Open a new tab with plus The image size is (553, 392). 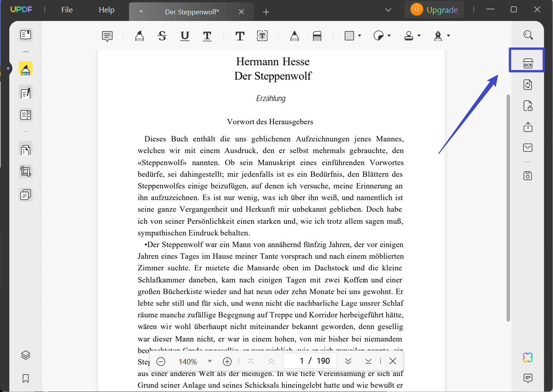point(266,12)
